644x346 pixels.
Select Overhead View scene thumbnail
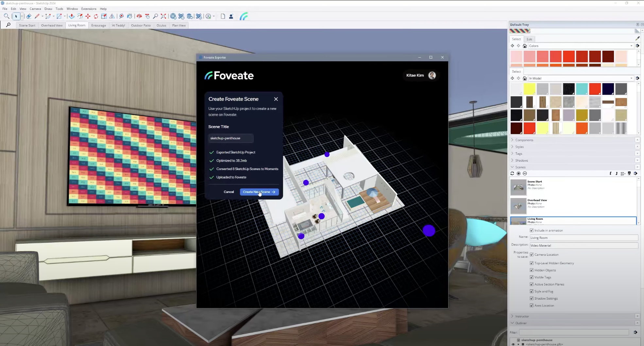[518, 206]
